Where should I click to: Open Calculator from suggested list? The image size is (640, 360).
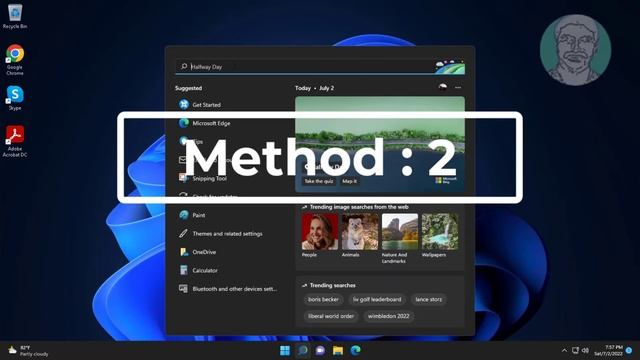point(229,270)
